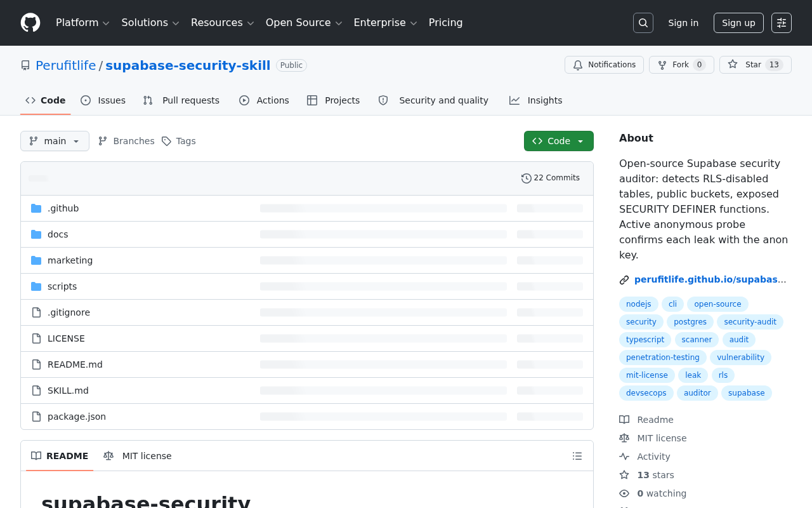Open the Issues tab
Screen dimensions: 812x508
coord(103,100)
